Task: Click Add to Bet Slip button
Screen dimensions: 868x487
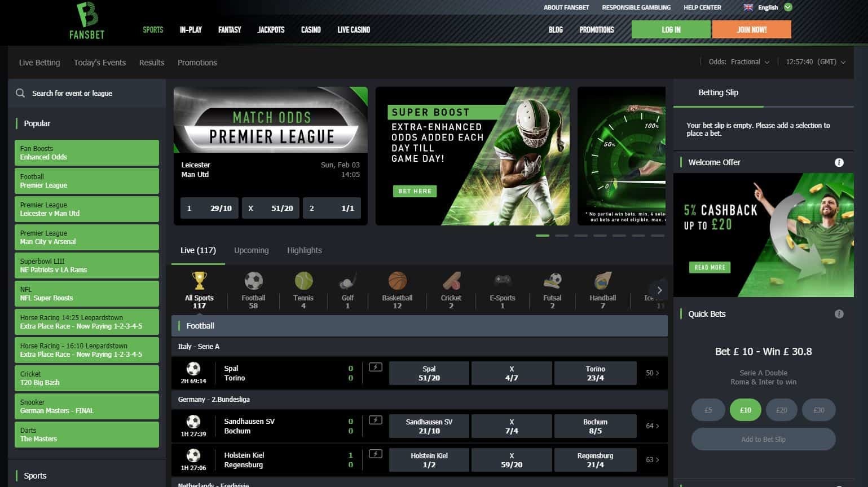Action: click(763, 439)
